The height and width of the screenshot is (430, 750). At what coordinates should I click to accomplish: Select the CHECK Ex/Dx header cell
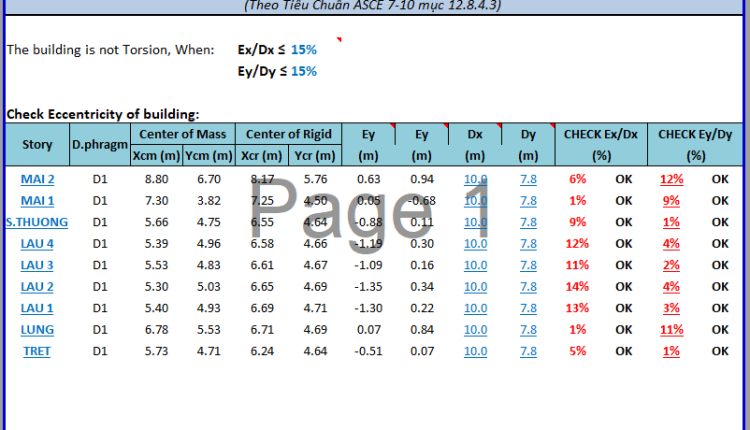601,134
